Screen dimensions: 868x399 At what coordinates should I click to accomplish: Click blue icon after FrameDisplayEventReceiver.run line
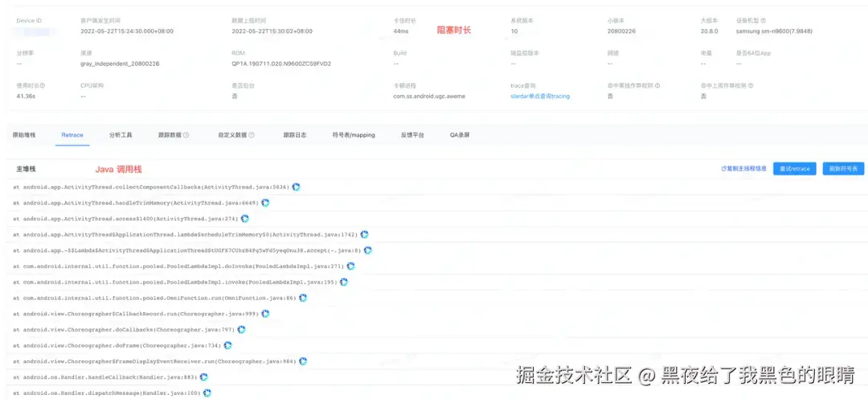coord(303,360)
